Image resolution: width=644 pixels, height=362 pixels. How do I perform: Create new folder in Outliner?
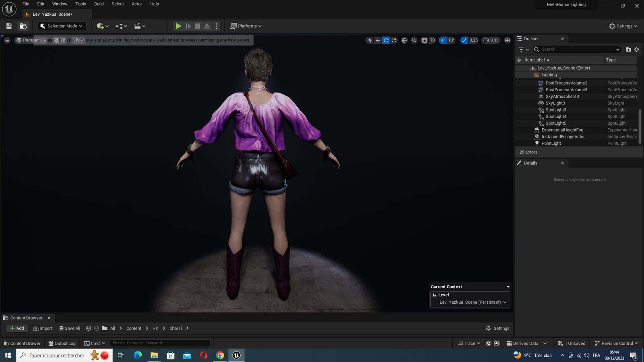tap(628, 49)
